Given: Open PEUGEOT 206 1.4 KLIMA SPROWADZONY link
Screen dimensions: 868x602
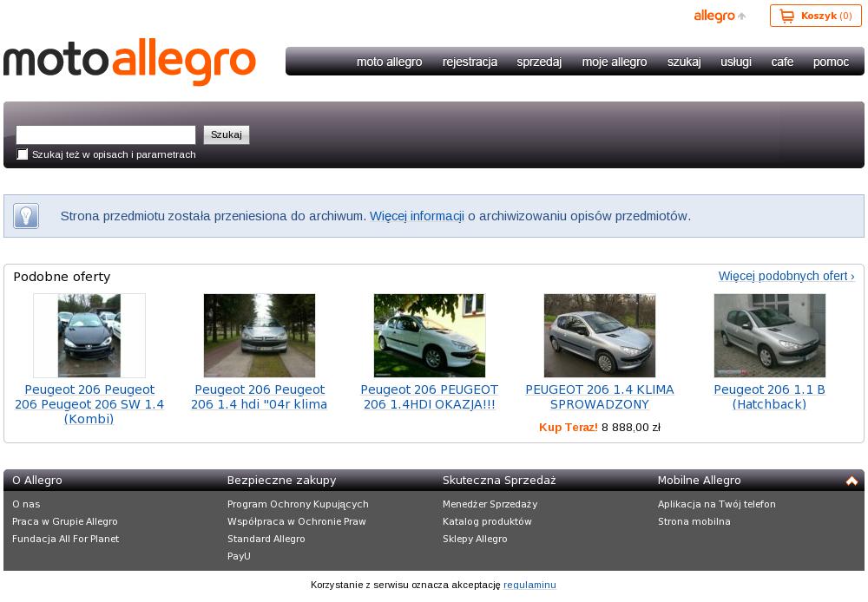Looking at the screenshot, I should 600,396.
